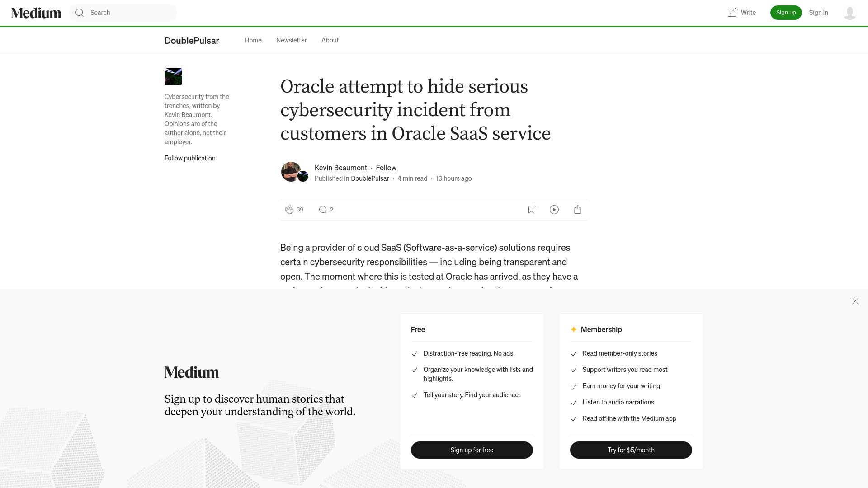This screenshot has width=868, height=488.
Task: Go to the Home tab
Action: click(253, 40)
